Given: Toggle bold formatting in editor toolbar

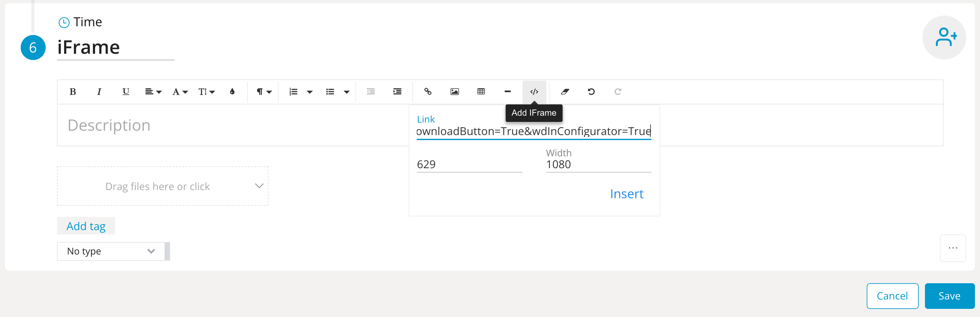Looking at the screenshot, I should point(73,92).
